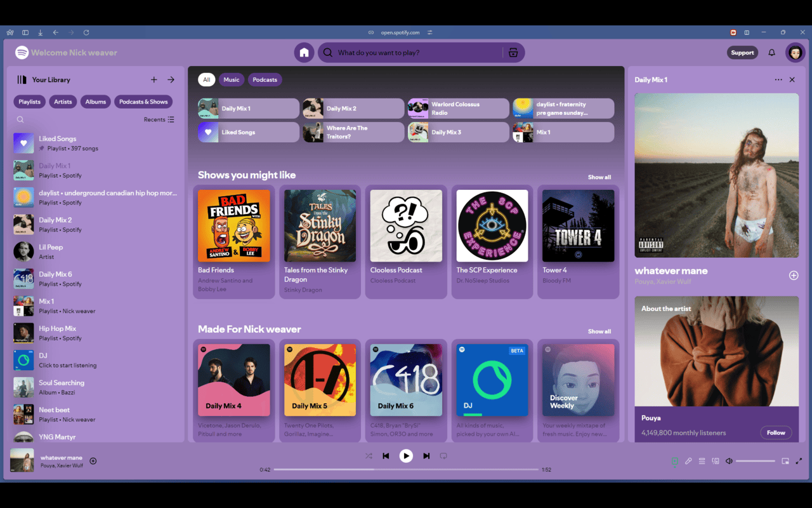Go back in browser toolbar
This screenshot has width=812, height=508.
point(56,32)
